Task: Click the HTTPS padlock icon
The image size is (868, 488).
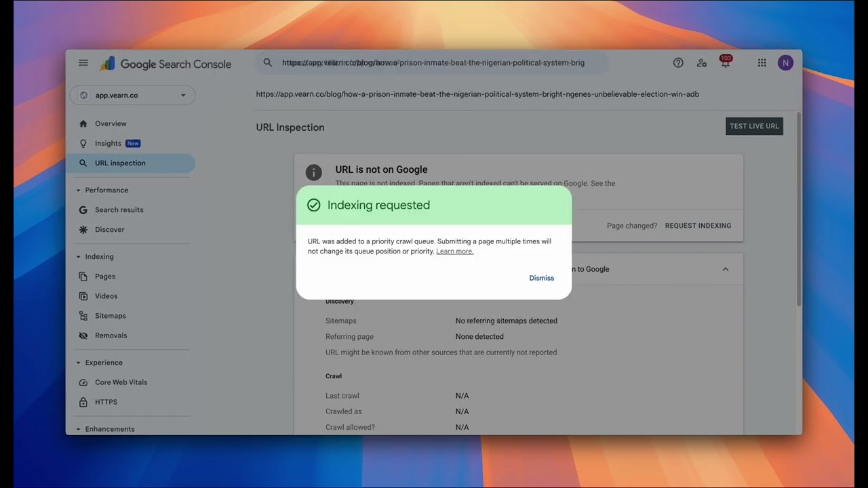Action: click(x=83, y=401)
